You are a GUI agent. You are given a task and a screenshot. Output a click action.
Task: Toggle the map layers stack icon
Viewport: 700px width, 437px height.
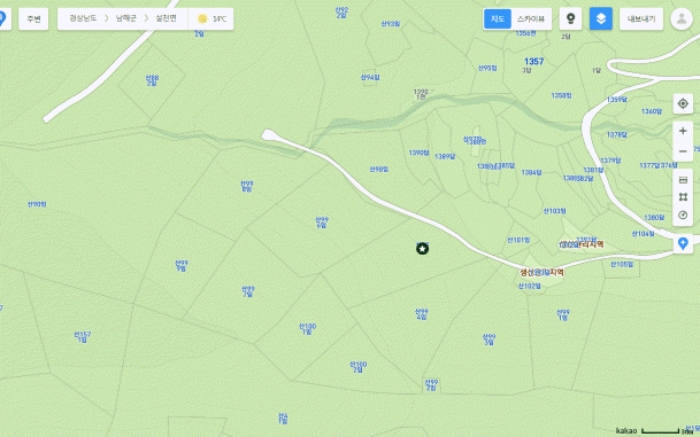coord(601,19)
